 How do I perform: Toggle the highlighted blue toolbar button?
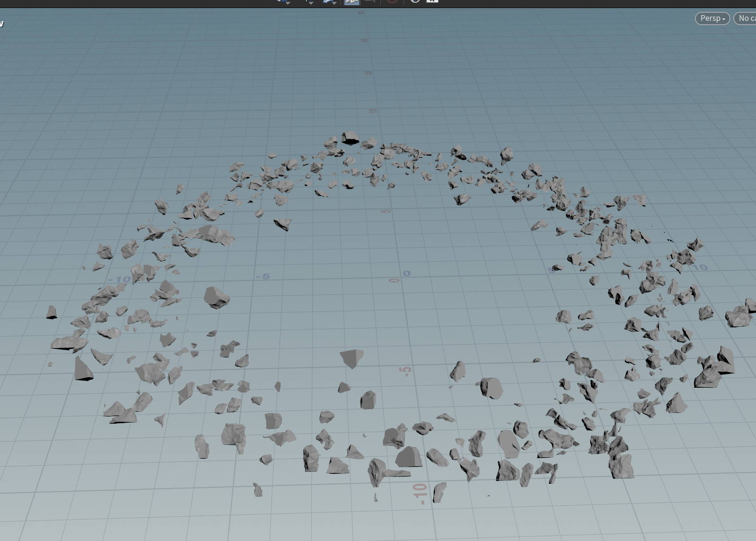(351, 2)
